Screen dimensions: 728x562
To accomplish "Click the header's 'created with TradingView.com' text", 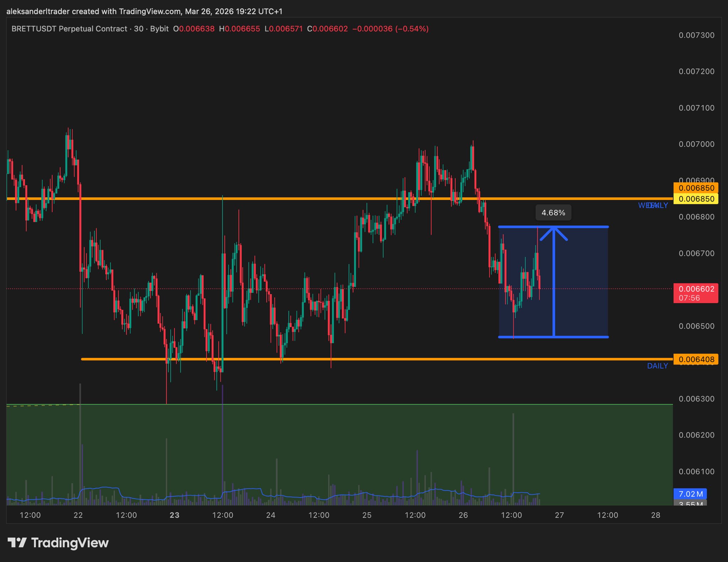I will click(x=126, y=11).
